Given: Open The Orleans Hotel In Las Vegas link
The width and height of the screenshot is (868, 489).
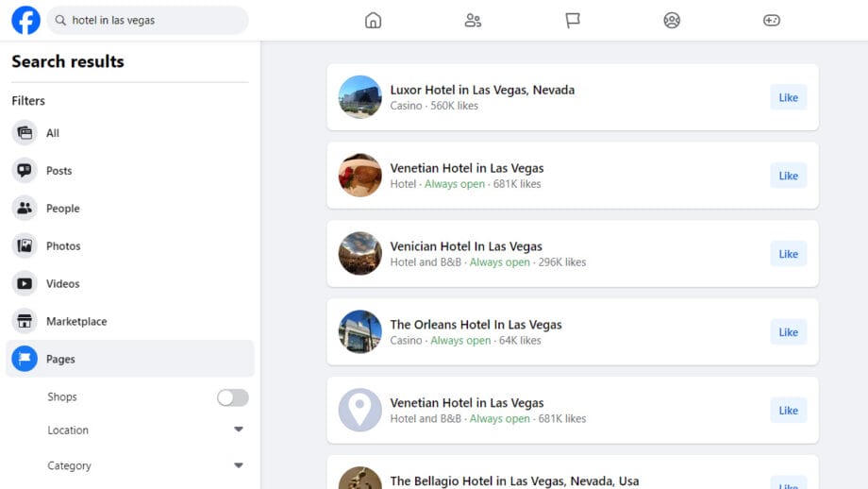Looking at the screenshot, I should click(x=476, y=325).
